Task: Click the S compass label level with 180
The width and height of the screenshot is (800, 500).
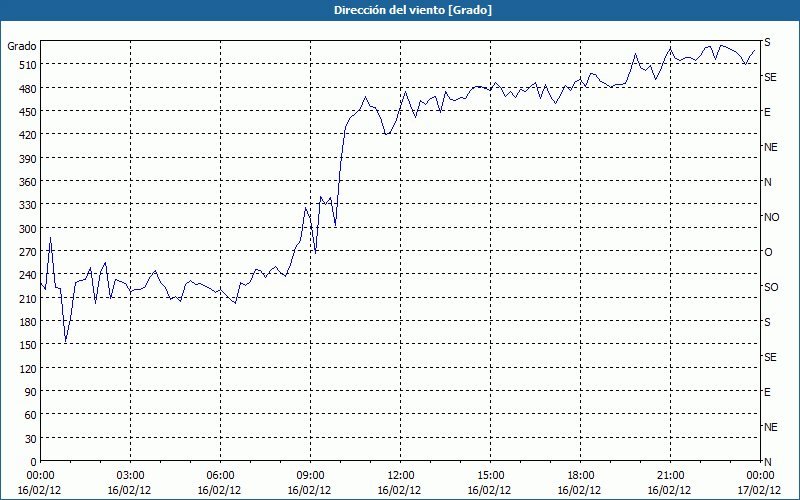Action: tap(767, 322)
